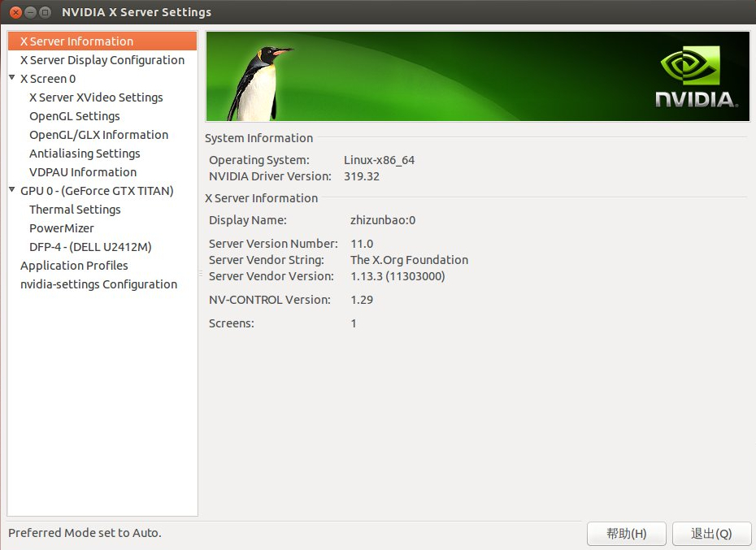This screenshot has width=756, height=550.
Task: Select the X Screen 0 tree item
Action: pos(48,79)
